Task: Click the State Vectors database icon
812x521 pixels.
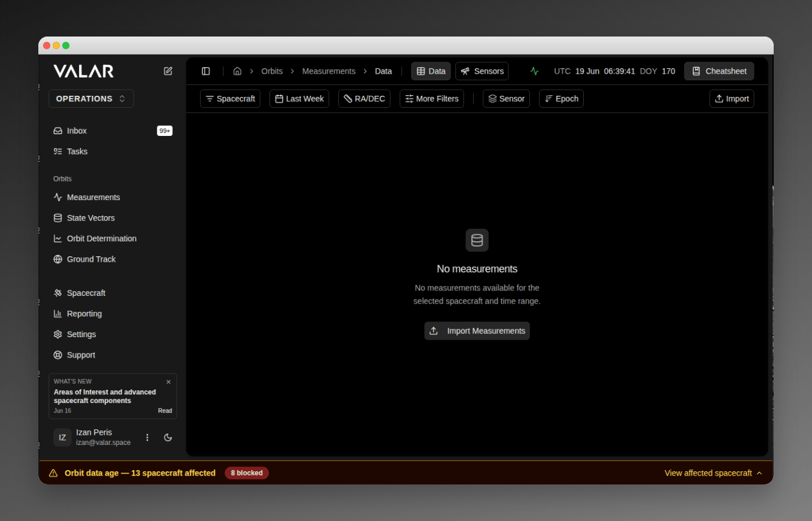Action: pyautogui.click(x=58, y=218)
